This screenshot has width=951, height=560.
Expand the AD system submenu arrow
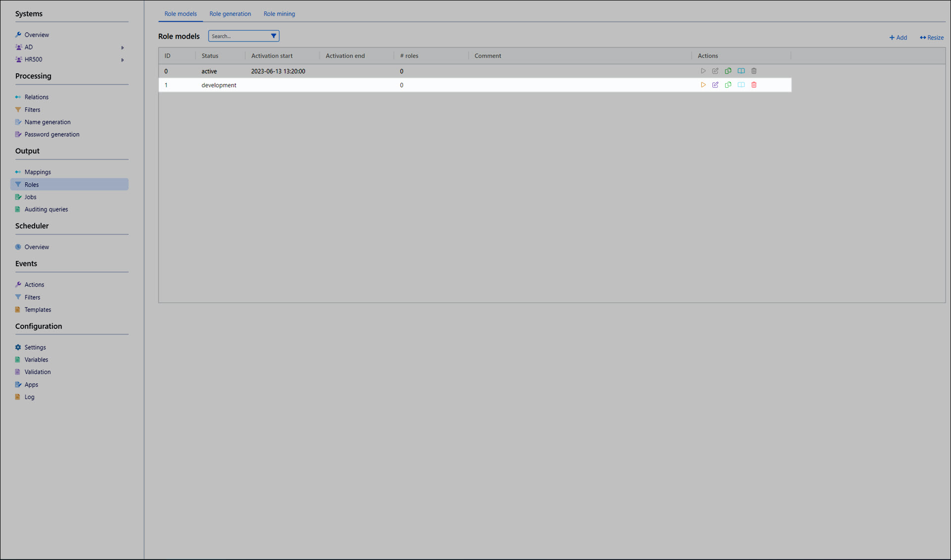[x=122, y=48]
